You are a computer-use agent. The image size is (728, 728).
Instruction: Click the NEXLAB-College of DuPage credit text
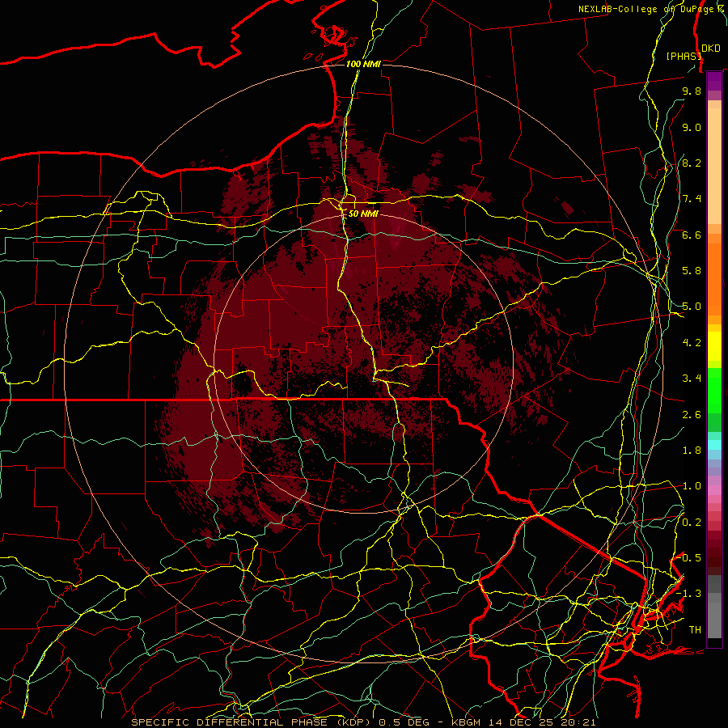[652, 9]
